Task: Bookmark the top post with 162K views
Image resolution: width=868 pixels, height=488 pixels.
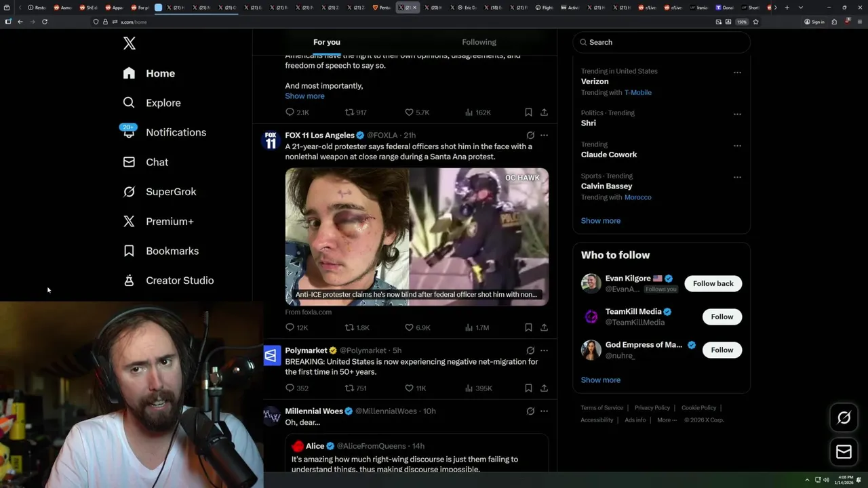Action: [x=528, y=113]
